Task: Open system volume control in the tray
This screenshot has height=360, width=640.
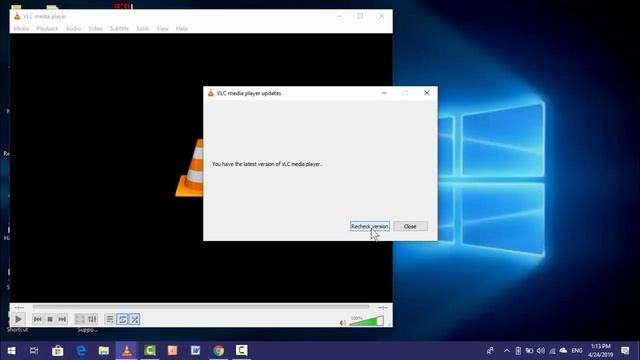Action: point(541,351)
